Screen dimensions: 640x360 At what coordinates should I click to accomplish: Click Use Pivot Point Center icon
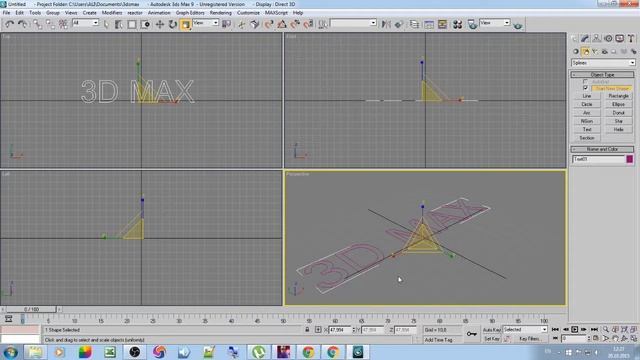pos(227,24)
